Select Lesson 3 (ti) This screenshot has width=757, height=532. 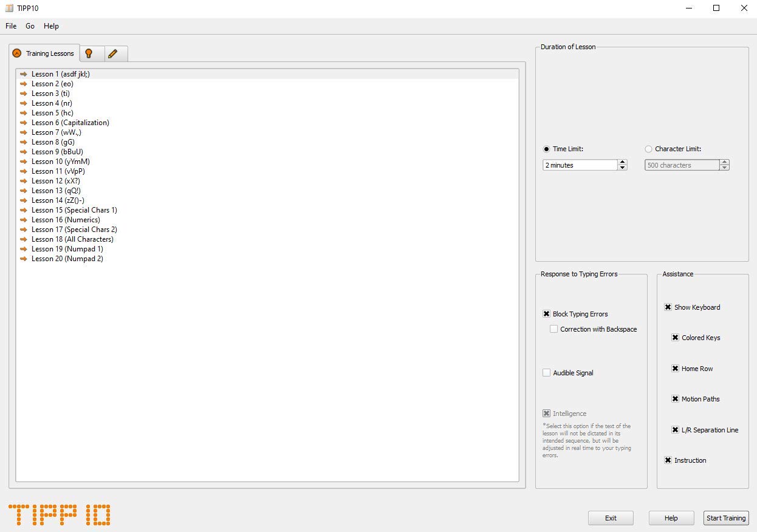pos(267,94)
